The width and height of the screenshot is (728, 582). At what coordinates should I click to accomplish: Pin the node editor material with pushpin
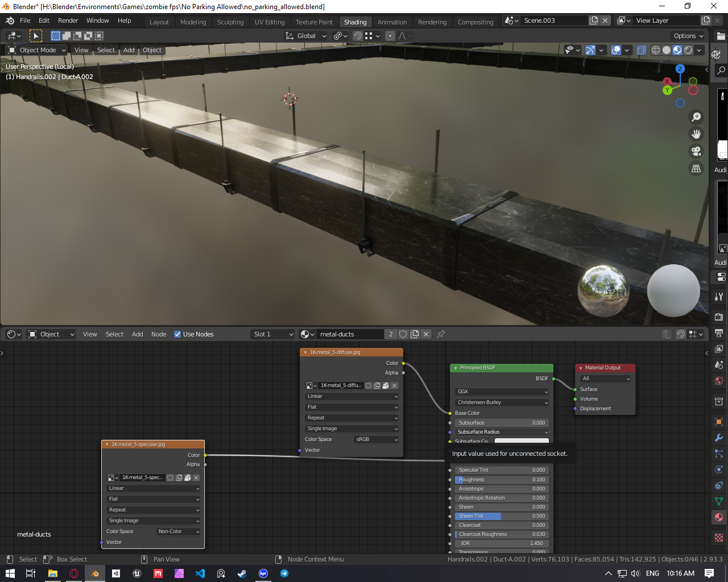click(441, 334)
